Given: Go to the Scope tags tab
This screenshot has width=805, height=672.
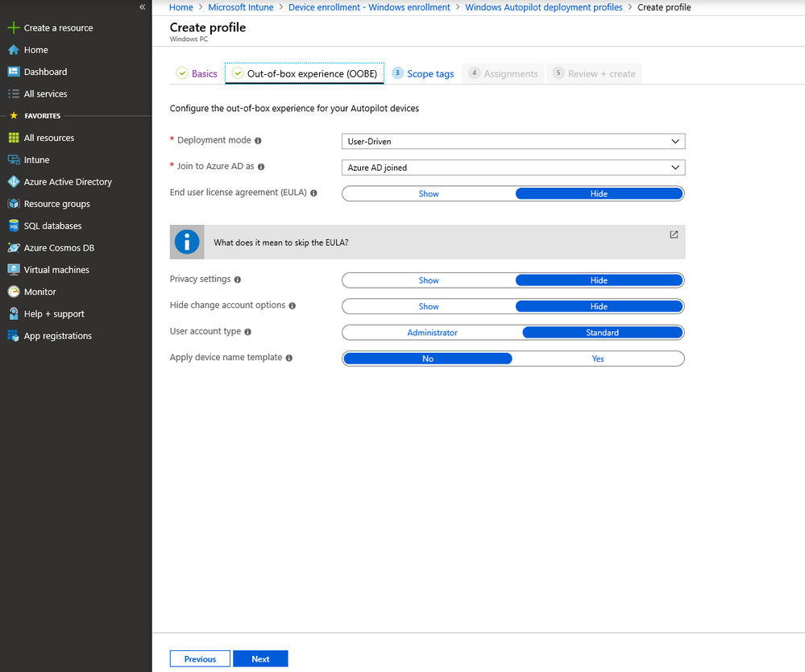Looking at the screenshot, I should pyautogui.click(x=423, y=73).
